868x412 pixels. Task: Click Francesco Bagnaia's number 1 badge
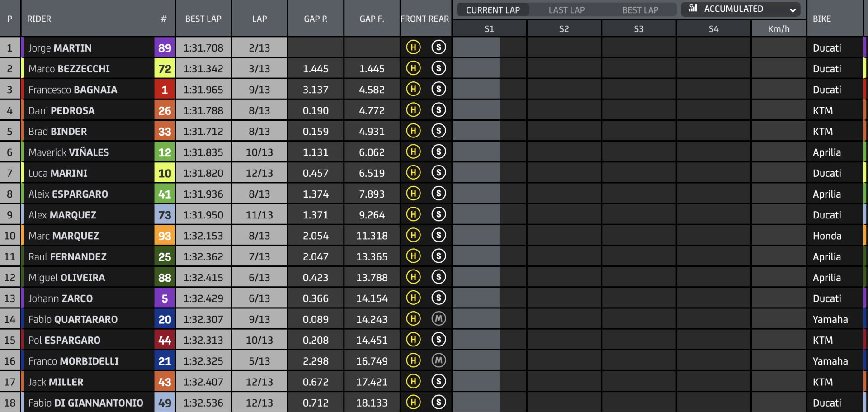tap(165, 90)
